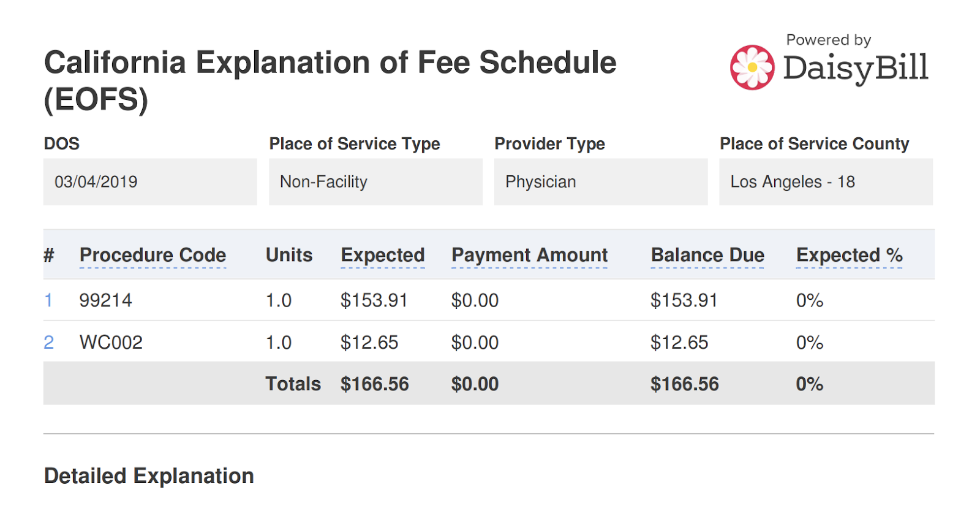Click the Units column header
The width and height of the screenshot is (980, 518).
click(x=289, y=255)
